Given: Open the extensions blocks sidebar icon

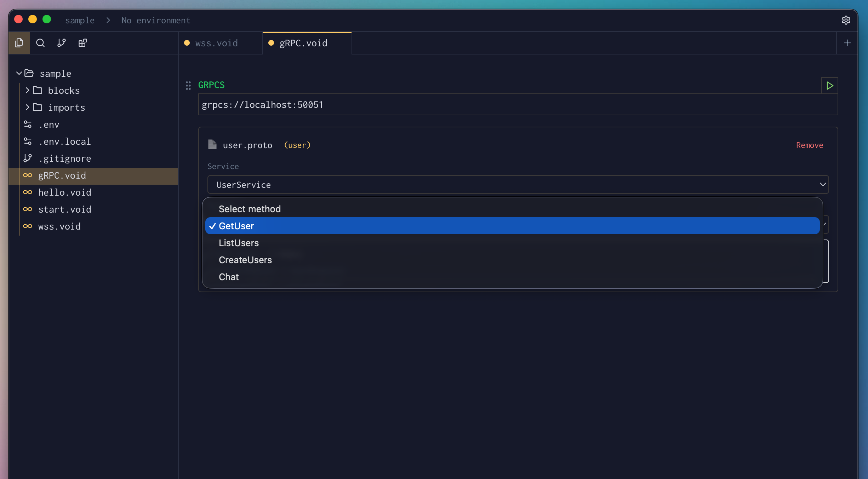Looking at the screenshot, I should coord(83,43).
